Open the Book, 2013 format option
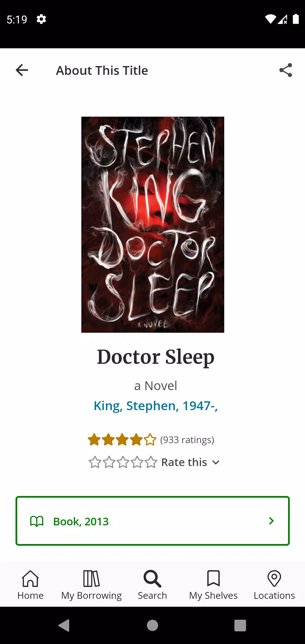This screenshot has height=644, width=305. click(152, 521)
